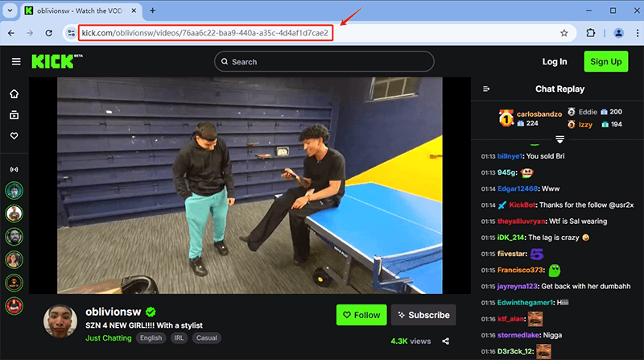644x360 pixels.
Task: View site information icon
Action: [x=71, y=33]
